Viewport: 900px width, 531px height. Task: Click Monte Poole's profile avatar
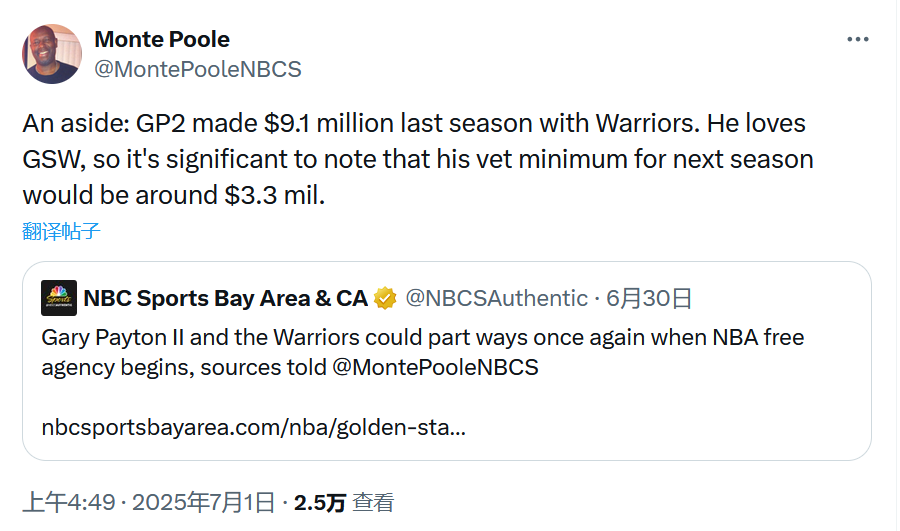tap(52, 54)
